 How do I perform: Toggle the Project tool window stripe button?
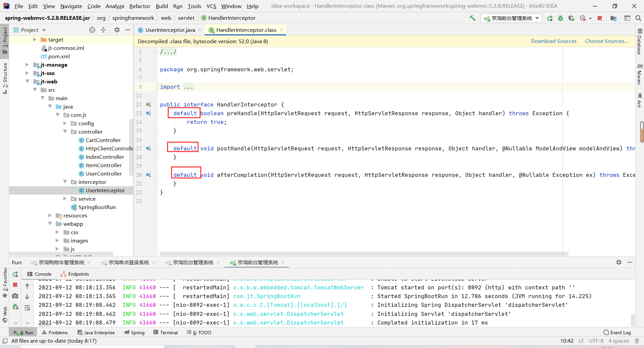tap(5, 40)
